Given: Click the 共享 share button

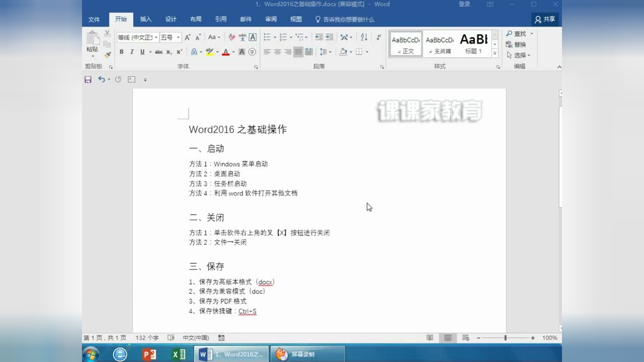Looking at the screenshot, I should pos(545,19).
